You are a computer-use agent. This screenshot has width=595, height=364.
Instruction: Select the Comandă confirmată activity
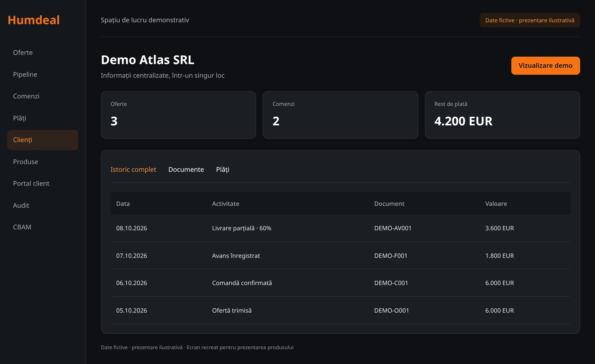point(242,283)
